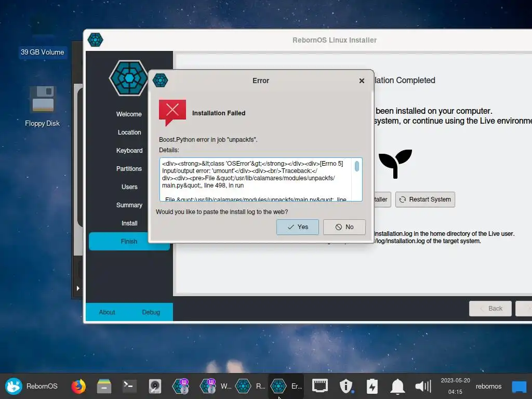
Task: Click the RebornOS logo in installer title bar
Action: 96,39
